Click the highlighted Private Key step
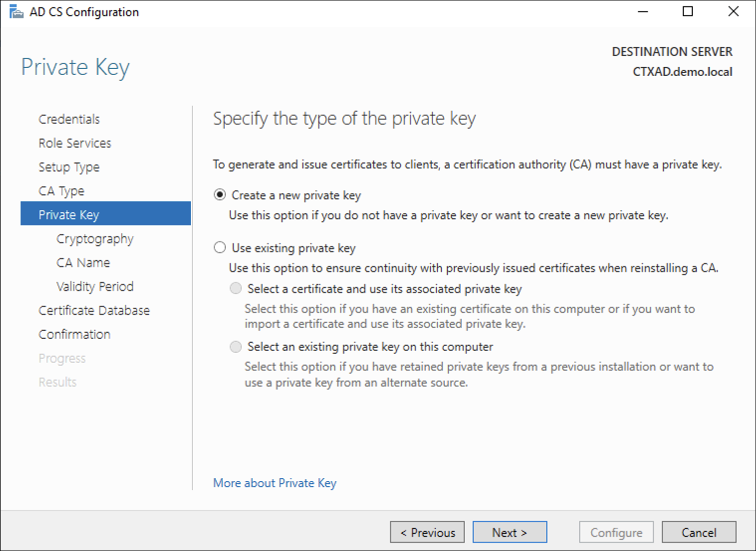 69,214
